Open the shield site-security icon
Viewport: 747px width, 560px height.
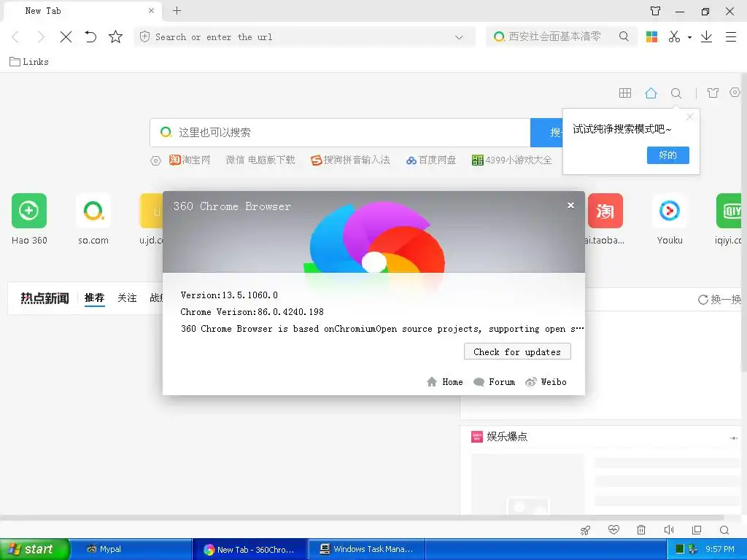point(145,36)
